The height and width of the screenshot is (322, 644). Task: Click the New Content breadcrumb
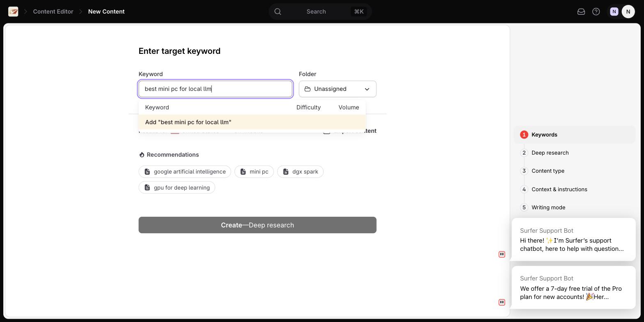click(106, 12)
